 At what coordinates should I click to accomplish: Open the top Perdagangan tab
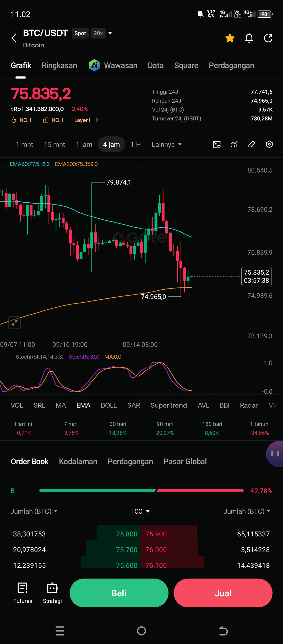231,65
